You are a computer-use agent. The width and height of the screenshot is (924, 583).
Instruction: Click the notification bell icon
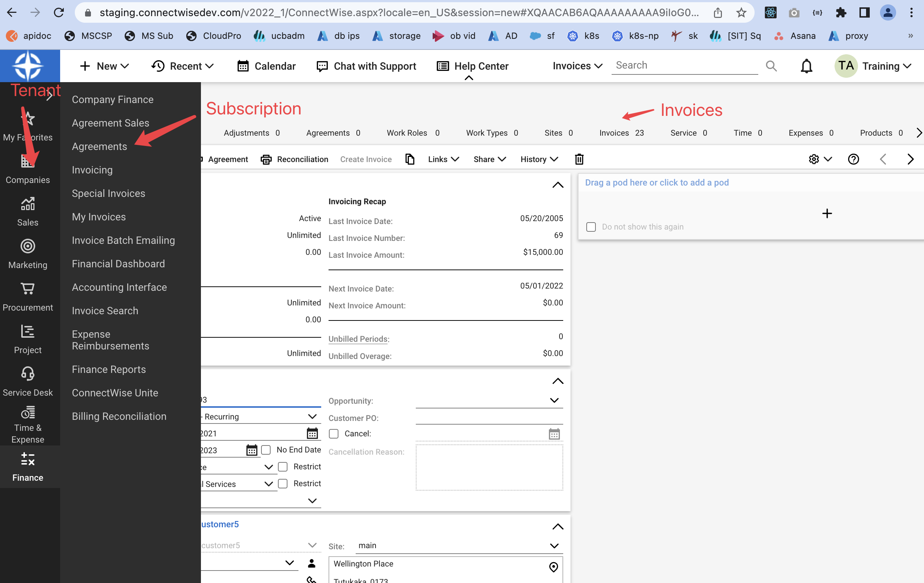point(806,66)
